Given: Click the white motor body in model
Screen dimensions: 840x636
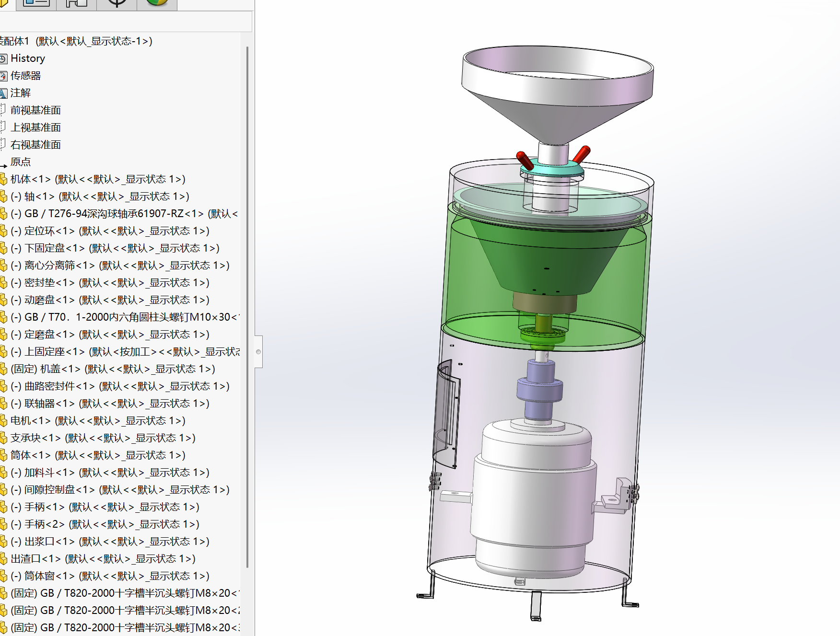Looking at the screenshot, I should point(535,498).
